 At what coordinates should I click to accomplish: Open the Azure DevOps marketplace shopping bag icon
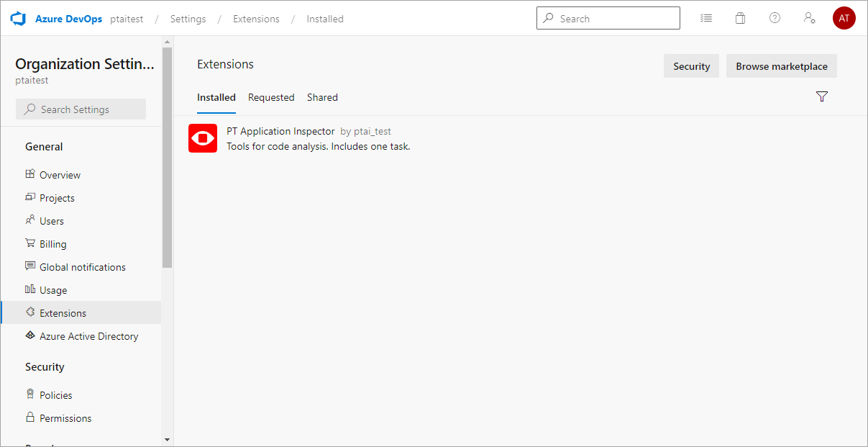[740, 18]
